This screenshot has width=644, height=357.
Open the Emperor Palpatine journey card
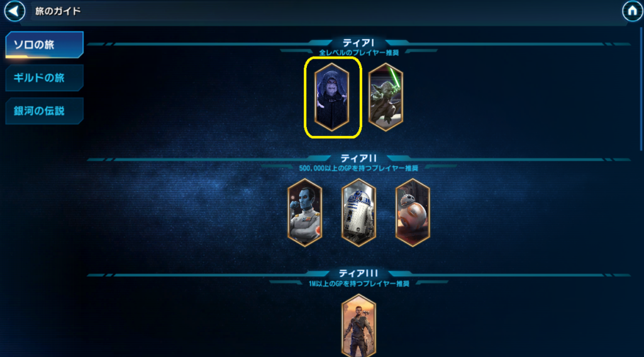[x=332, y=97]
